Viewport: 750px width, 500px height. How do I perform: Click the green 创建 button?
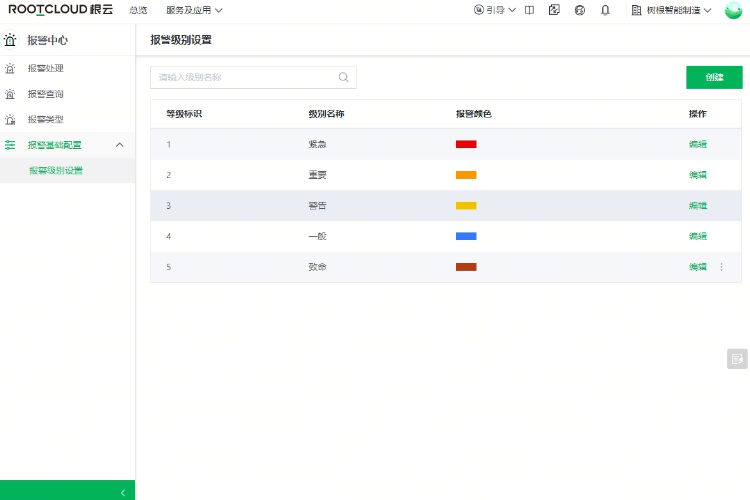tap(714, 77)
